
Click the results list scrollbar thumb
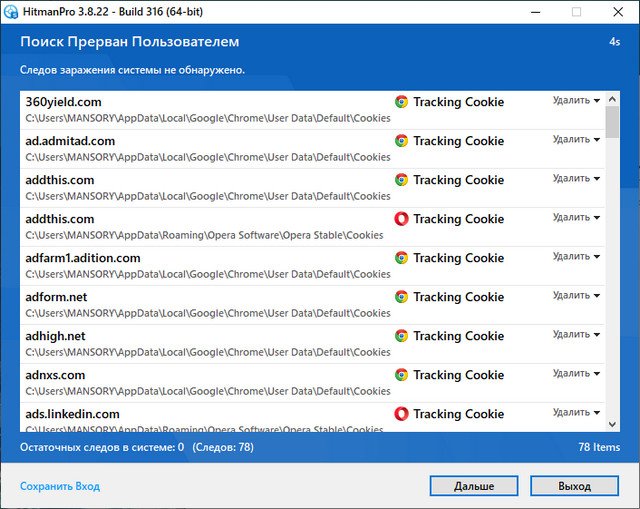coord(612,122)
